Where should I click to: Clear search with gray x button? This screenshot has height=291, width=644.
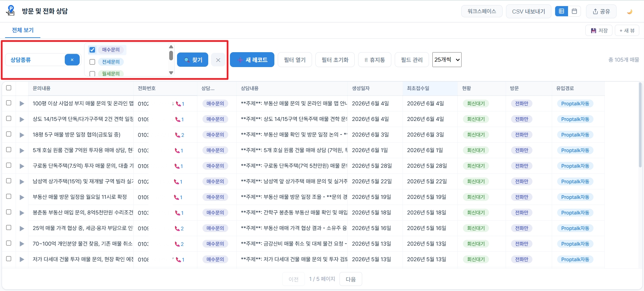pyautogui.click(x=218, y=60)
